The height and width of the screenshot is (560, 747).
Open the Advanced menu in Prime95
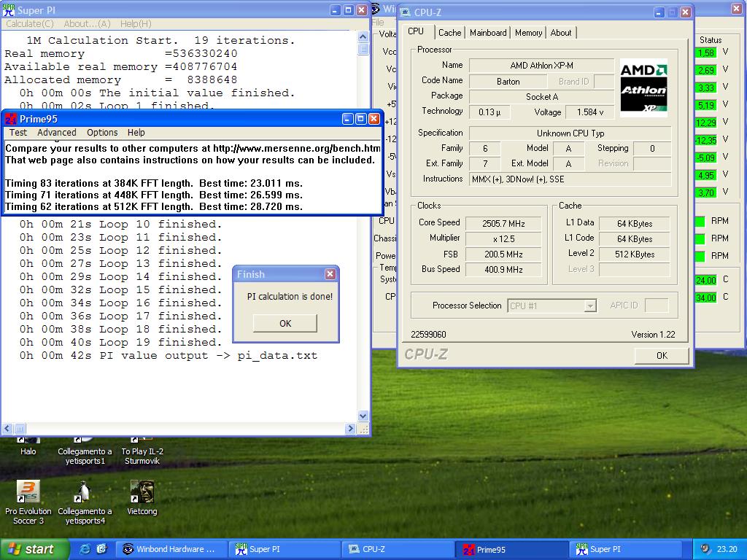(x=57, y=133)
